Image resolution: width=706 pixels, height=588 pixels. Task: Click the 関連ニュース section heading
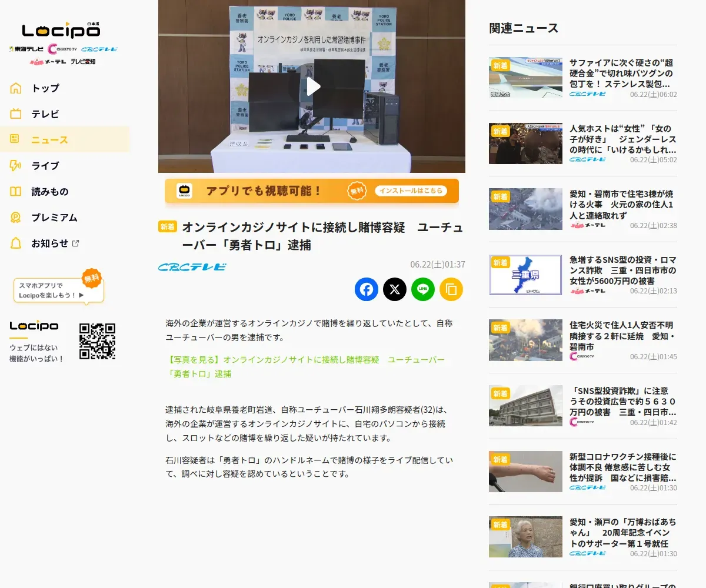tap(524, 28)
